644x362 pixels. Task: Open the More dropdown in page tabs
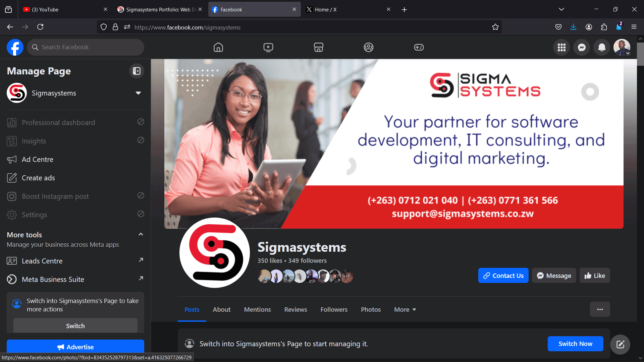pyautogui.click(x=405, y=309)
